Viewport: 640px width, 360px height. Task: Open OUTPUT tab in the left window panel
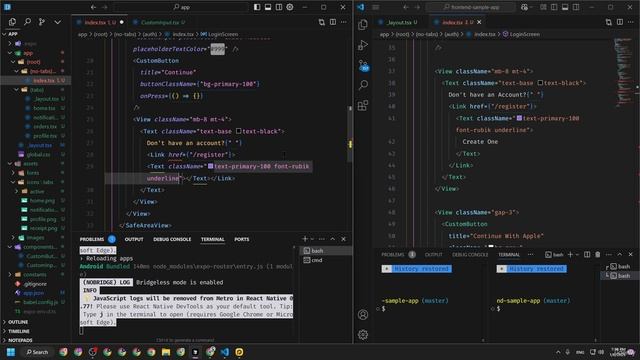[134, 239]
